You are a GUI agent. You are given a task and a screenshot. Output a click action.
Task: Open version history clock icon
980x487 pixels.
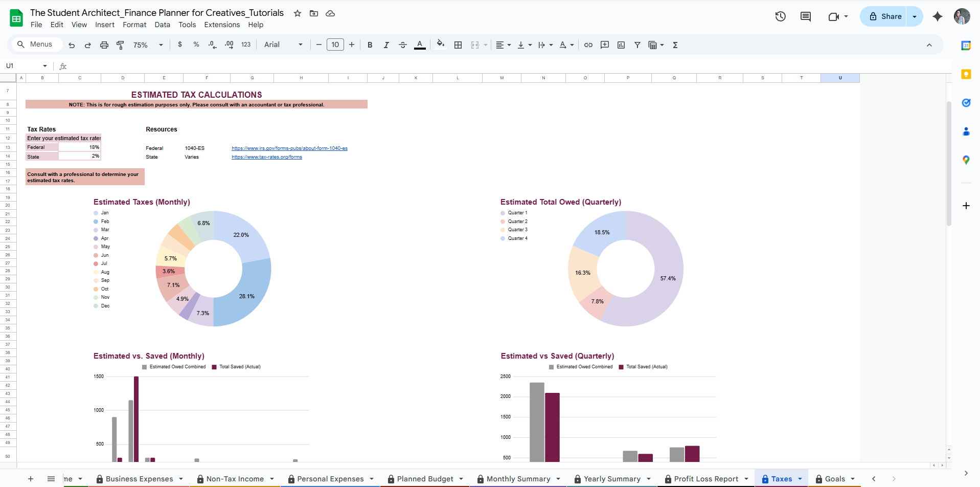780,16
